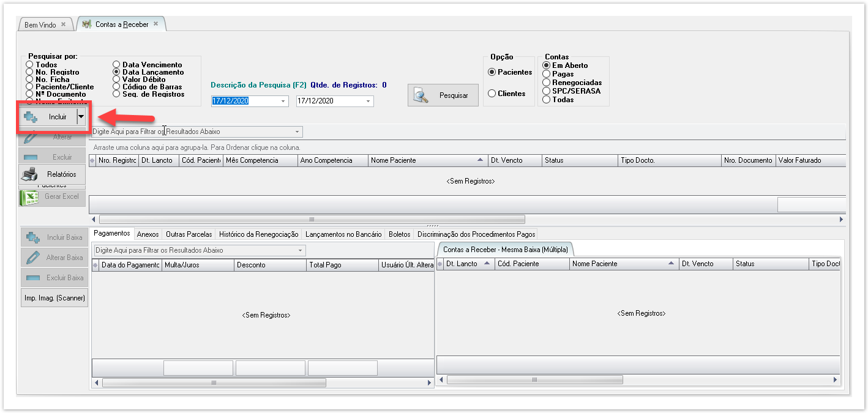Image resolution: width=868 pixels, height=413 pixels.
Task: Click the Imp. Imag. (Scanner) button
Action: click(x=54, y=298)
